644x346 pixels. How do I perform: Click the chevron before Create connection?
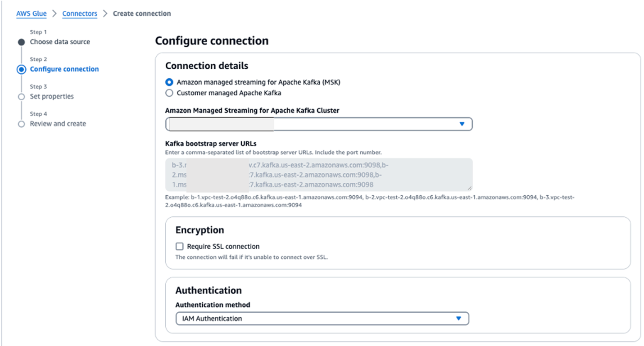pyautogui.click(x=105, y=13)
